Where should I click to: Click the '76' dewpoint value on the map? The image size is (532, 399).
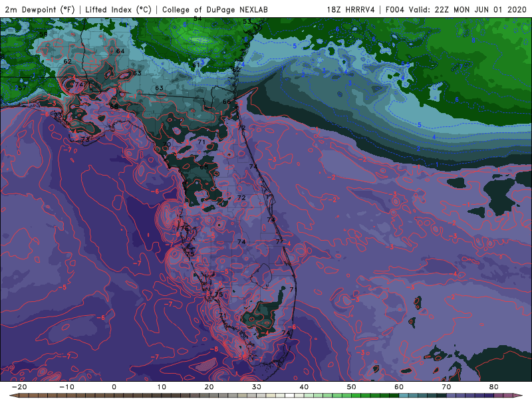click(184, 229)
